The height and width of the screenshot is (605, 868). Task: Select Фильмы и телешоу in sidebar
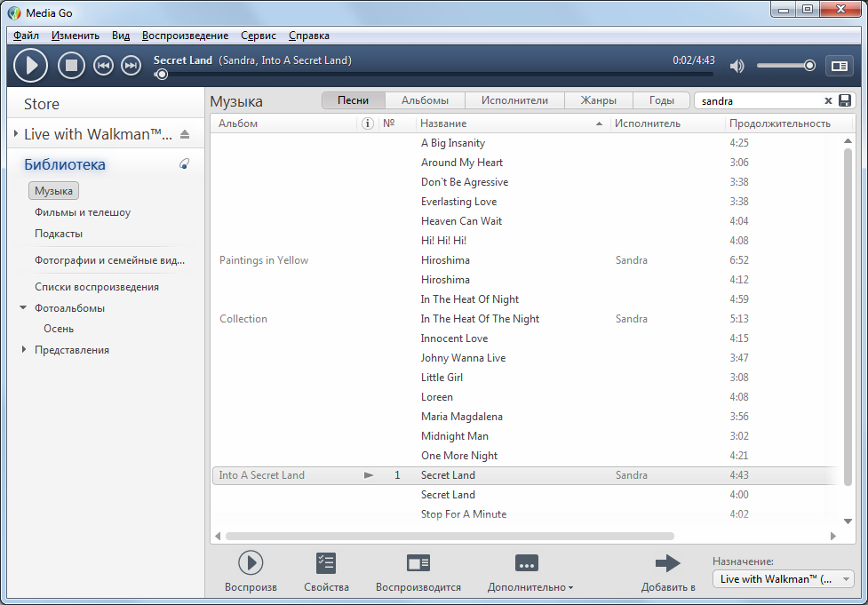pos(83,212)
